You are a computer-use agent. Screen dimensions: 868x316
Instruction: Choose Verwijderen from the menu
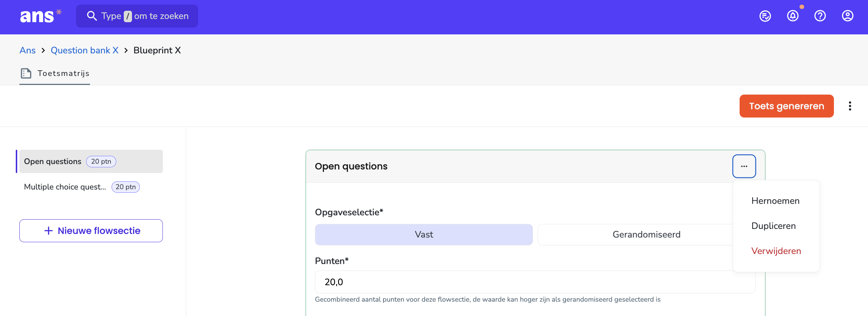[776, 251]
